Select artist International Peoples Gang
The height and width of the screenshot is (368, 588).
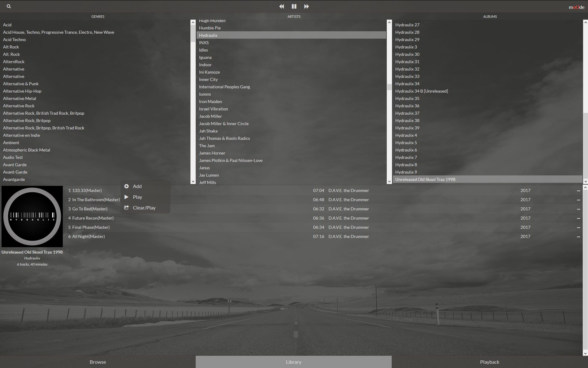pyautogui.click(x=224, y=87)
